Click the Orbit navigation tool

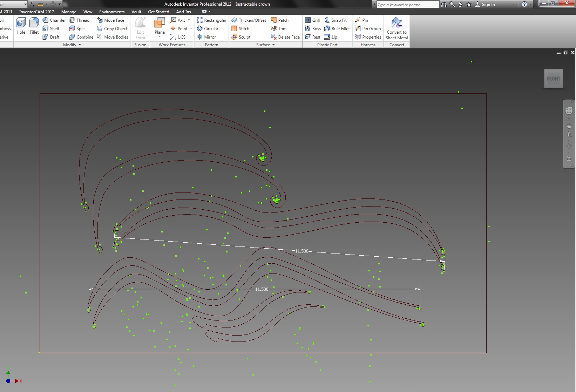click(x=569, y=147)
